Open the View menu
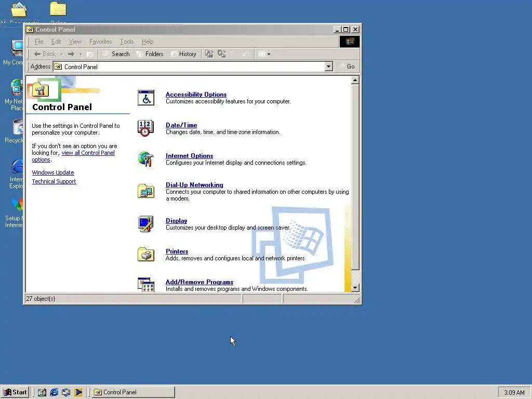The height and width of the screenshot is (399, 532). pyautogui.click(x=75, y=42)
